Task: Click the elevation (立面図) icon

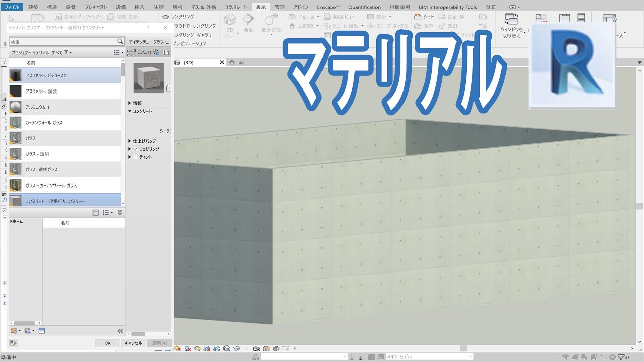Action: [292, 26]
